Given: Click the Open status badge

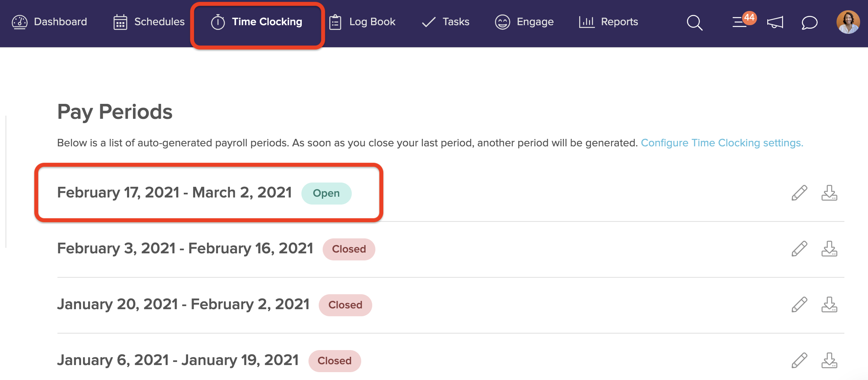Looking at the screenshot, I should (x=326, y=193).
